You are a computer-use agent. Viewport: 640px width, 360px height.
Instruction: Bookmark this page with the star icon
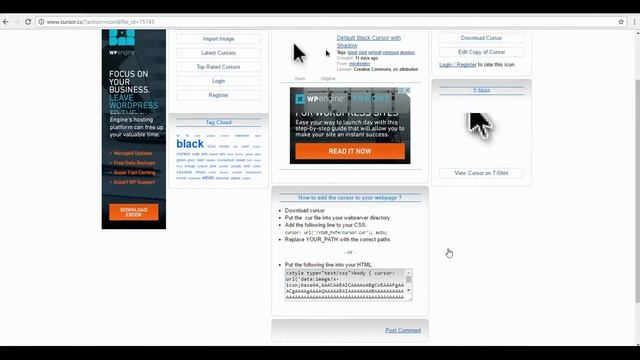pyautogui.click(x=621, y=22)
